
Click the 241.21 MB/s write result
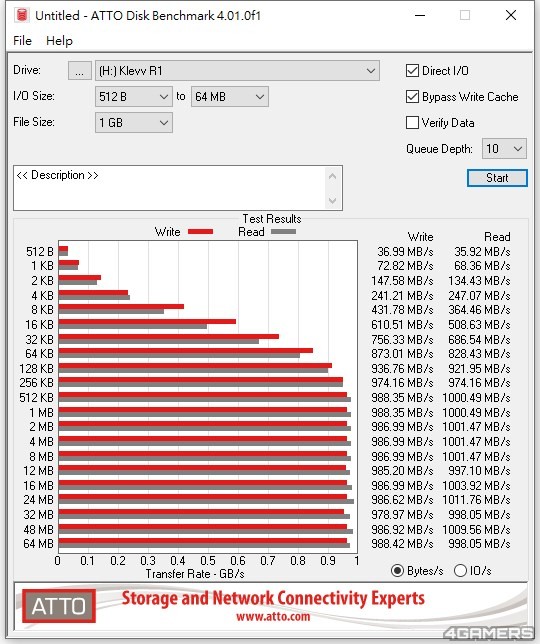pyautogui.click(x=402, y=295)
